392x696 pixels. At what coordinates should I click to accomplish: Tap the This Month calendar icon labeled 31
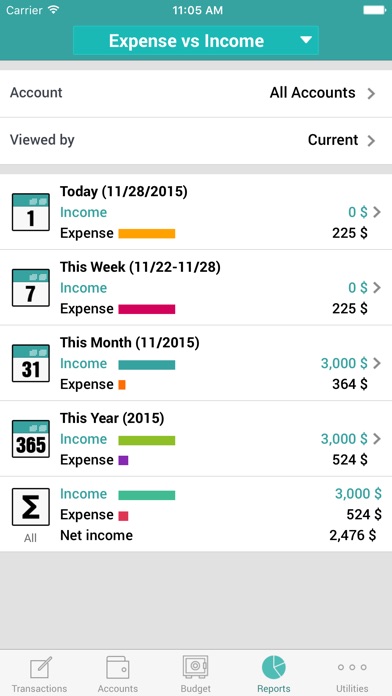[x=31, y=363]
